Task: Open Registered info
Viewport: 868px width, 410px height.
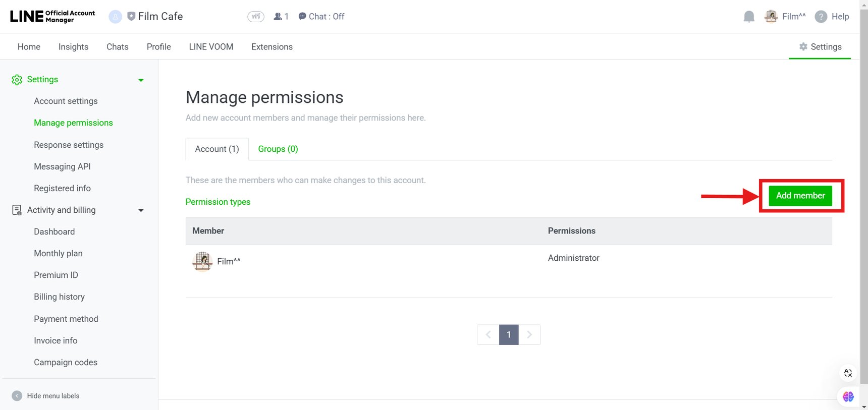Action: pyautogui.click(x=62, y=188)
